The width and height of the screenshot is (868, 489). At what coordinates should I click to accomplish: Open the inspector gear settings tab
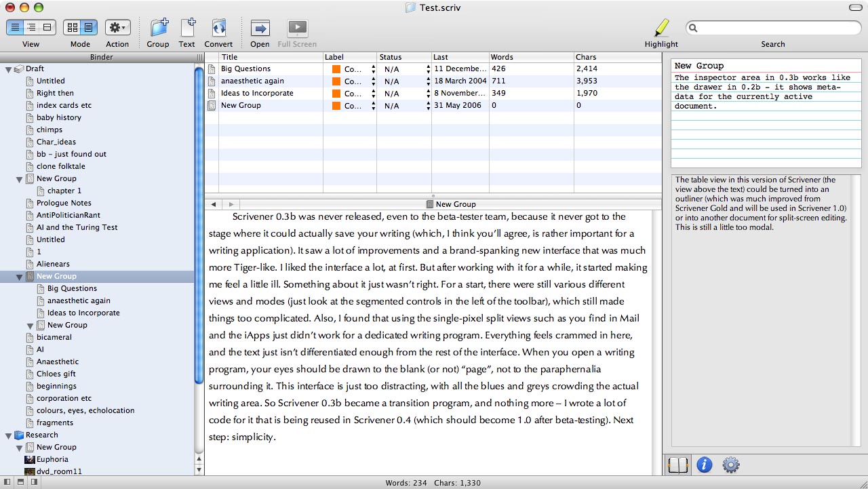point(730,465)
